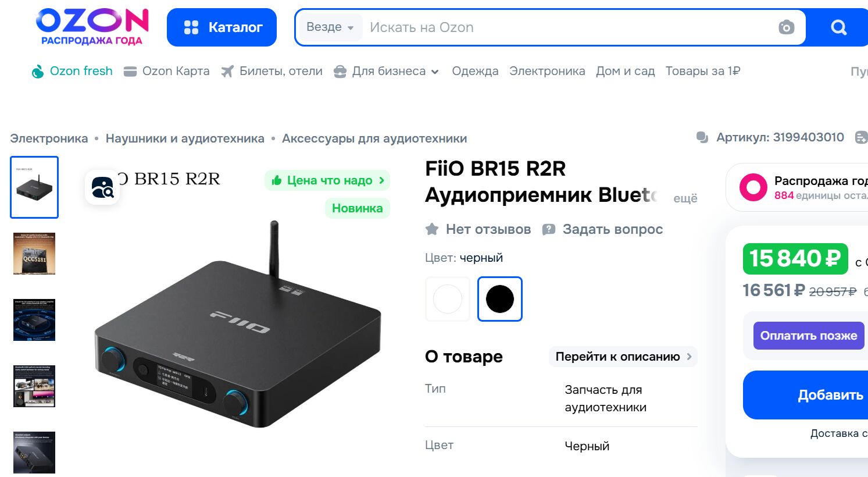
Task: Open Ozon Карта card icon link
Action: [x=130, y=72]
